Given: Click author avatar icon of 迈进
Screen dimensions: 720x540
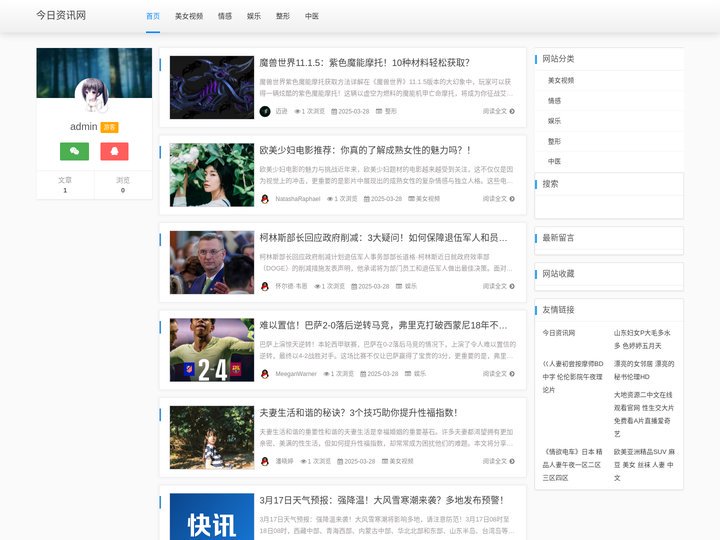Looking at the screenshot, I should tap(265, 111).
